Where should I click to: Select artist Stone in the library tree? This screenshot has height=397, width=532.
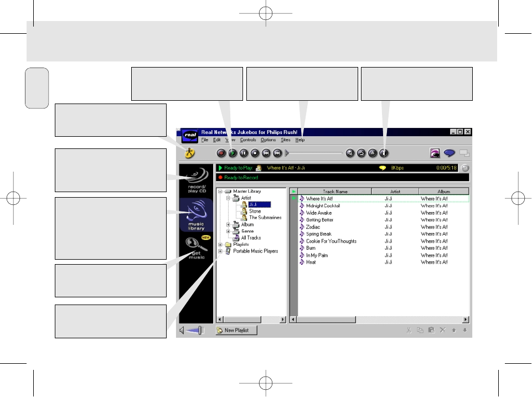click(255, 211)
